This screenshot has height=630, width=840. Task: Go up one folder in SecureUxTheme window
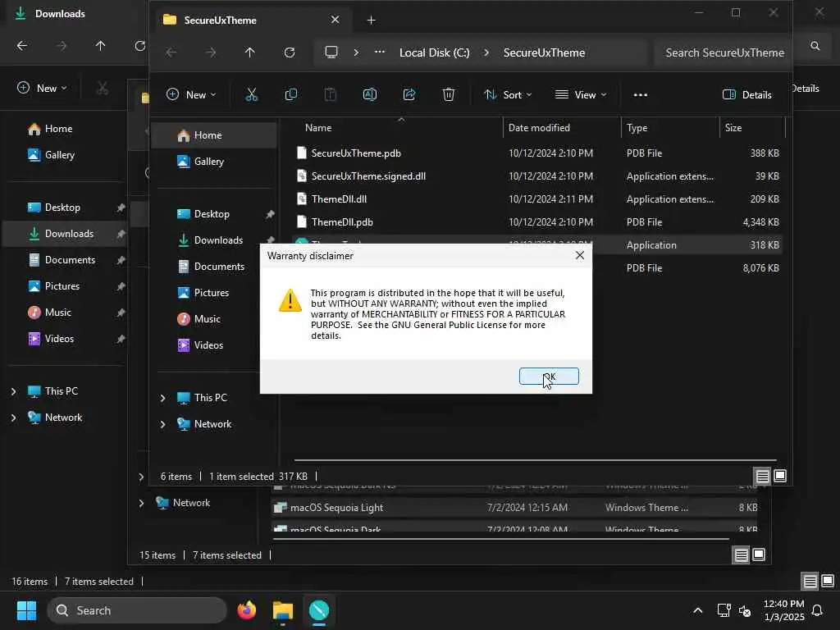coord(249,52)
